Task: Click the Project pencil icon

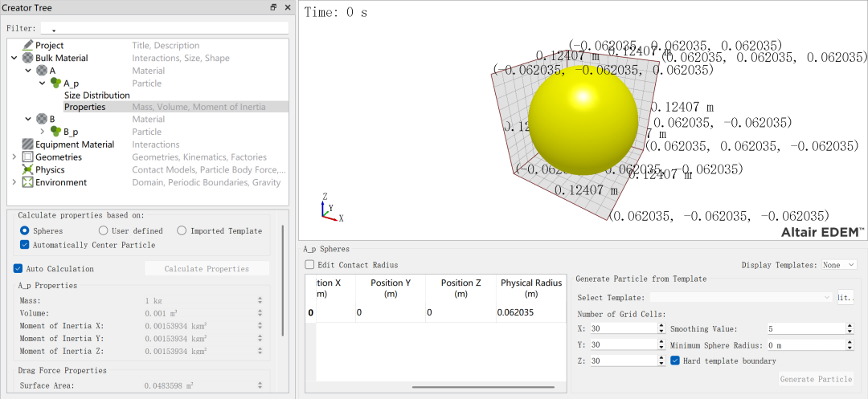Action: (x=28, y=46)
